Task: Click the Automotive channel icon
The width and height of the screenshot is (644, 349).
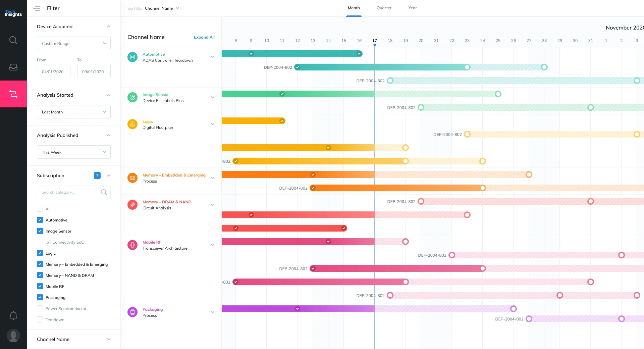Action: (132, 57)
